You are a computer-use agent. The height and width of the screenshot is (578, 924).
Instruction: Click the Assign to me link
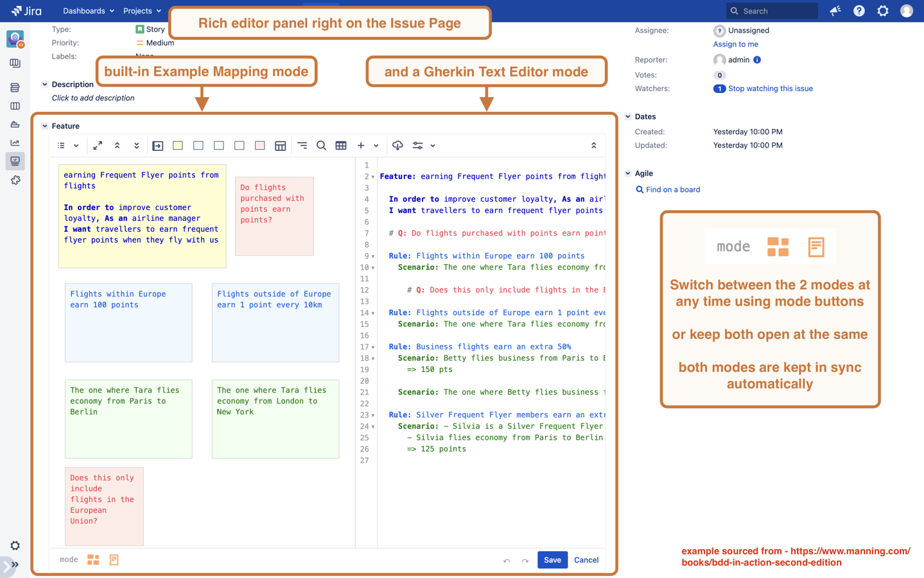(x=735, y=44)
